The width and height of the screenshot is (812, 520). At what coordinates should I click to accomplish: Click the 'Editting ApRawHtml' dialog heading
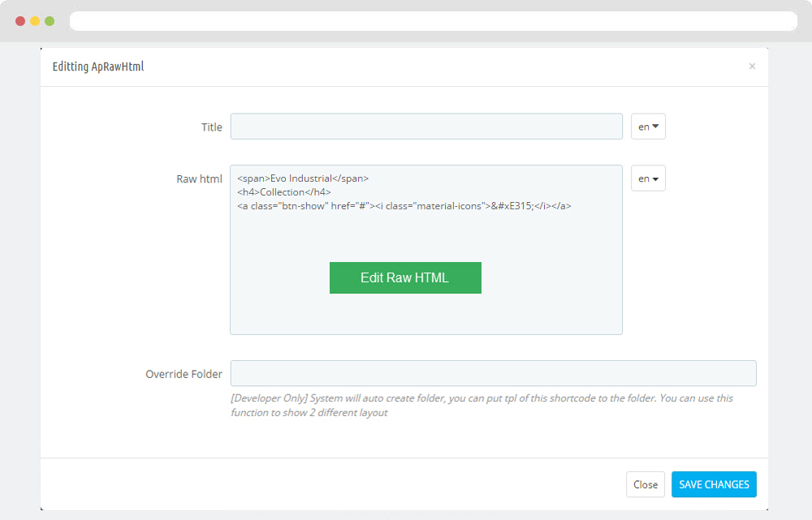[x=98, y=67]
